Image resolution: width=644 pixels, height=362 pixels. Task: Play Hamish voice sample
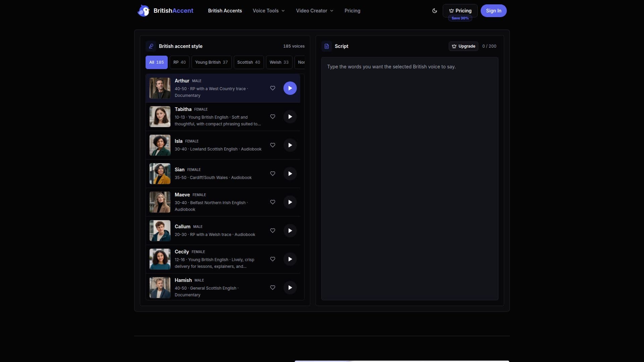click(x=290, y=288)
